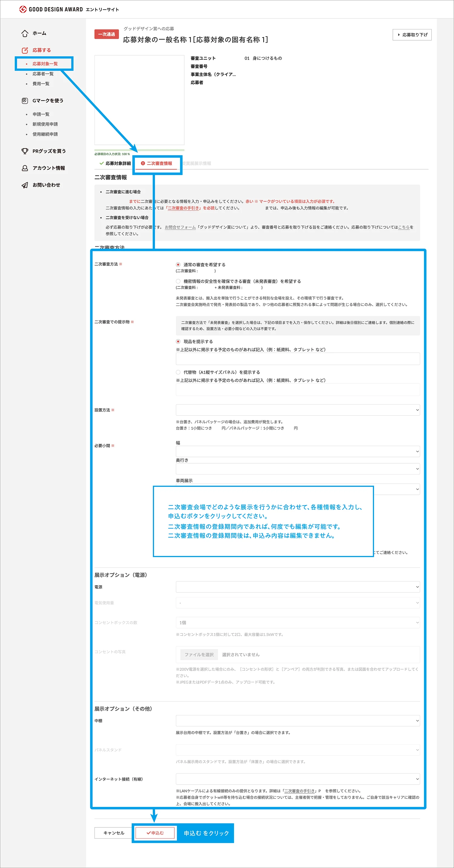Image resolution: width=454 pixels, height=868 pixels.
Task: Click text field under 代替物を提示する
Action: 298,390
